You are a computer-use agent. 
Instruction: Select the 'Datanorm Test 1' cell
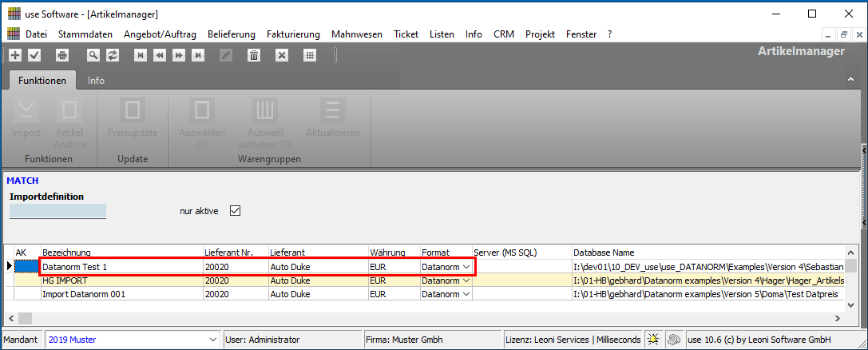pos(121,267)
